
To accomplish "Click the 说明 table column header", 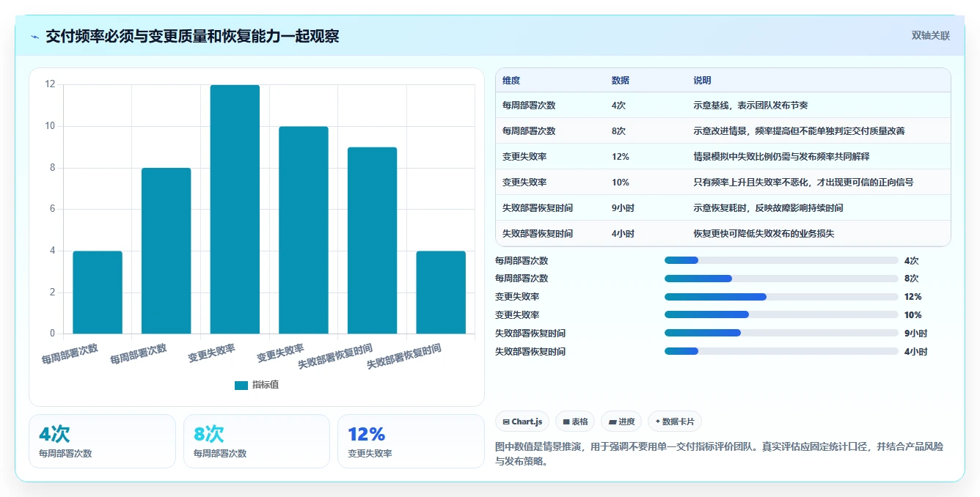I will pos(702,81).
